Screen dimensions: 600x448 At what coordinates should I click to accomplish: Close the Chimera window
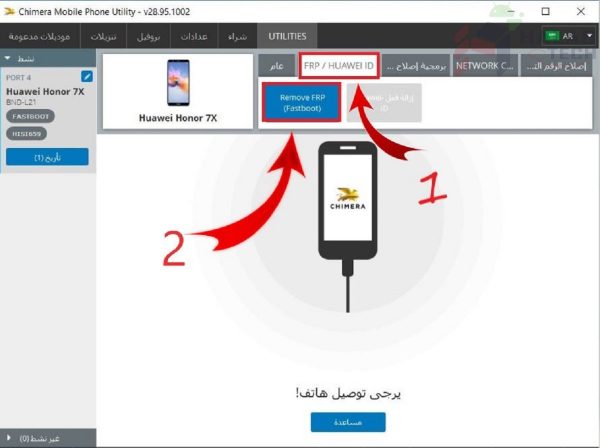pos(580,11)
